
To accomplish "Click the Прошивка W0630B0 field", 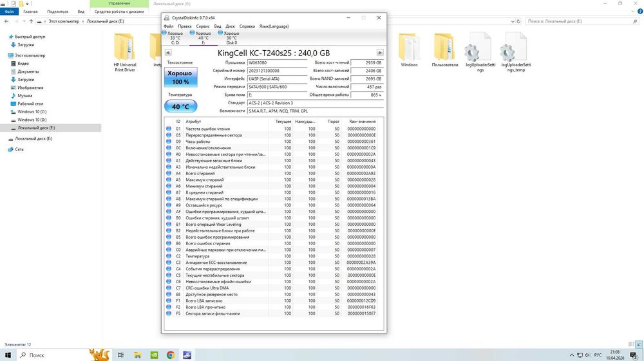I will pos(277,63).
